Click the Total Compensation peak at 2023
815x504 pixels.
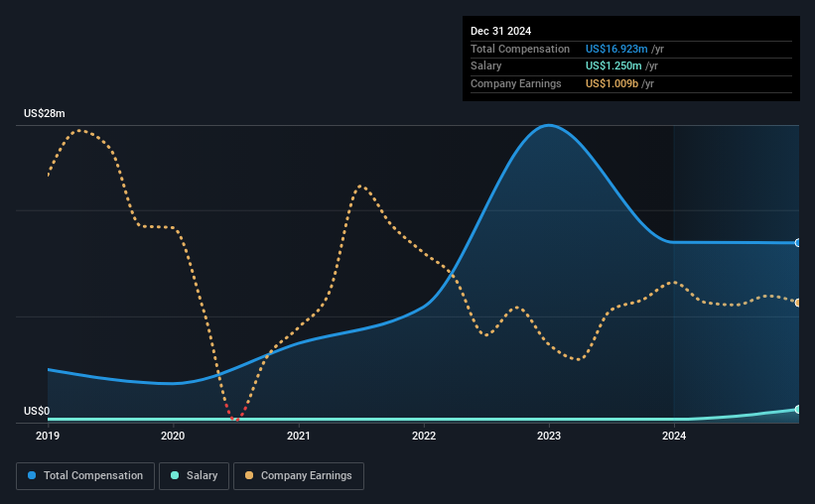[x=549, y=125]
